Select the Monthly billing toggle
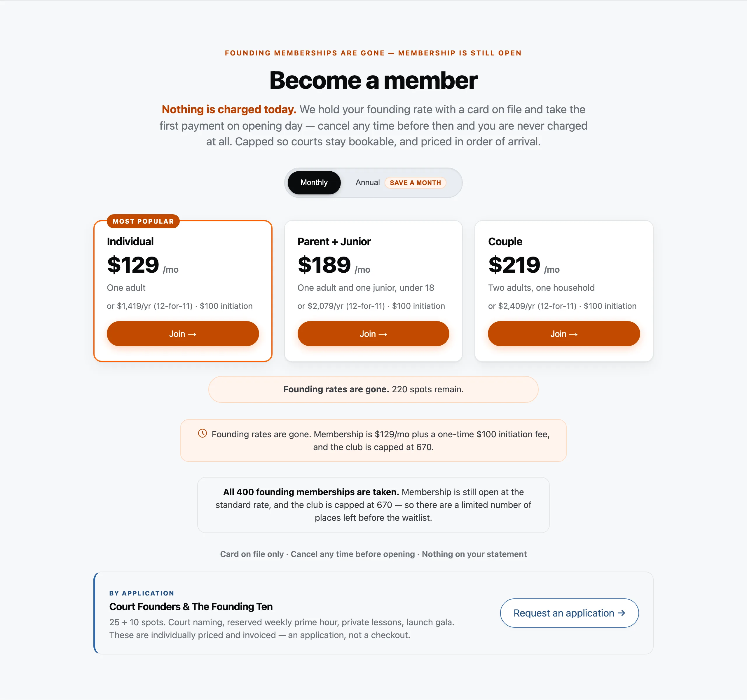 coord(314,183)
